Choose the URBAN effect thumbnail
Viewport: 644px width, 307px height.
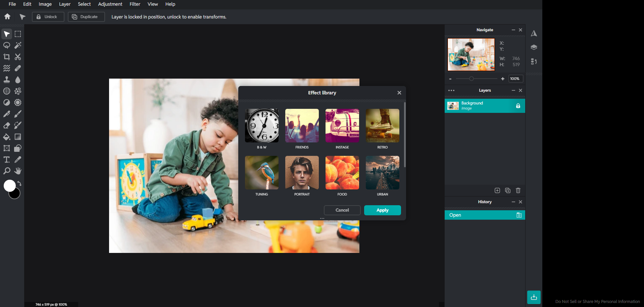coord(383,173)
